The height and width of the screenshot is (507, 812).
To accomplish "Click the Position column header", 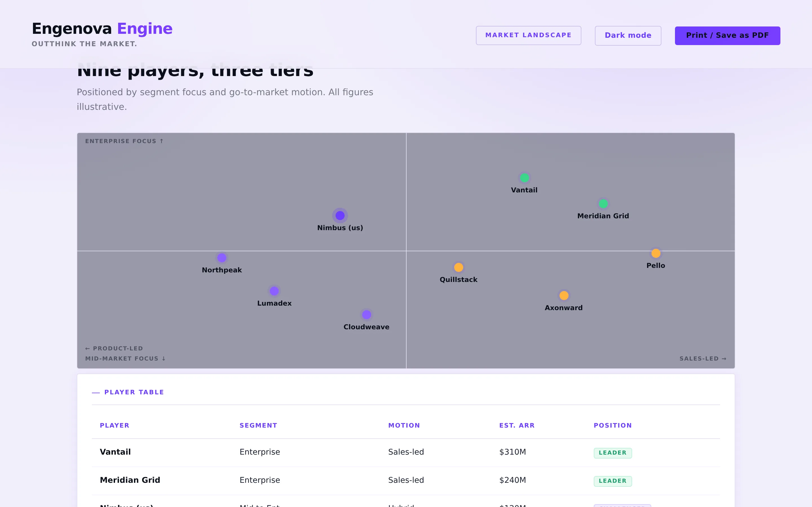I will point(613,425).
